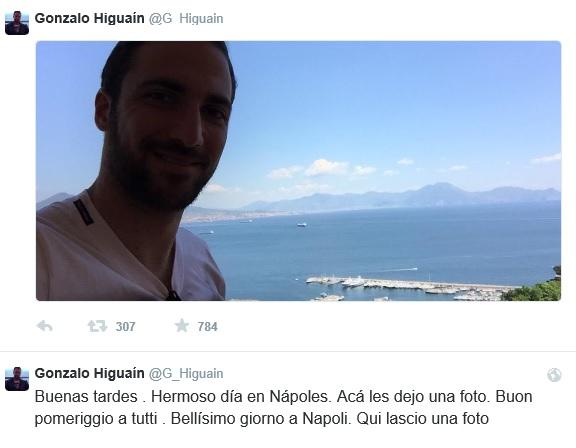Viewport: 576px width, 448px height.
Task: Open the profile avatar above the photo
Action: coord(17,23)
